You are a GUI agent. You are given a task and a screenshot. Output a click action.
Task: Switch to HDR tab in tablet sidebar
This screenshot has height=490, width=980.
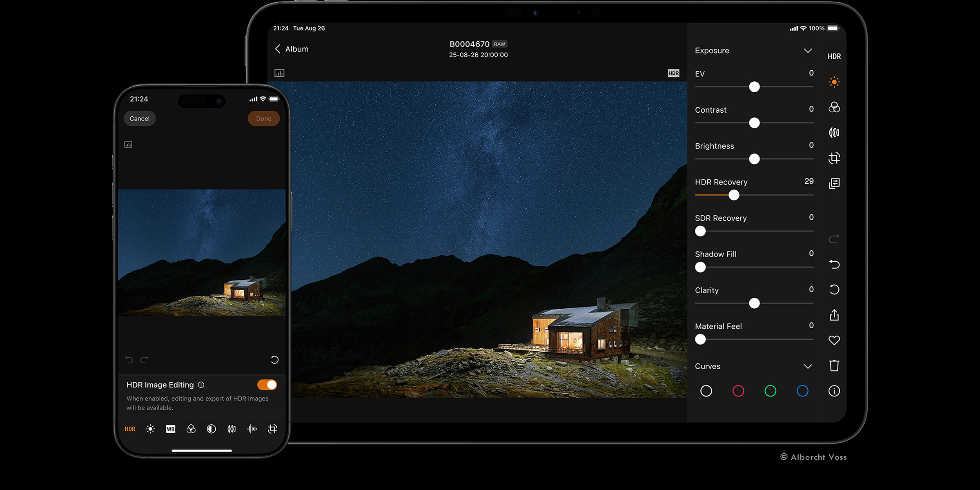coord(834,56)
